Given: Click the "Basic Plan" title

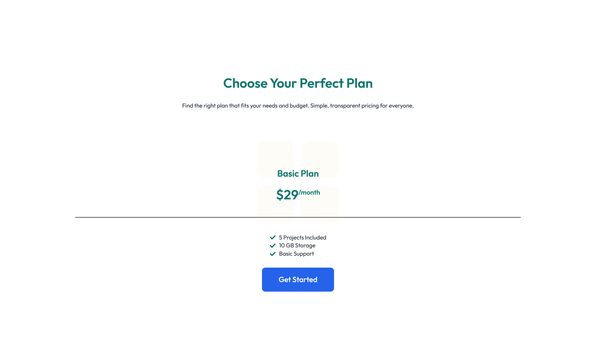Looking at the screenshot, I should 298,173.
